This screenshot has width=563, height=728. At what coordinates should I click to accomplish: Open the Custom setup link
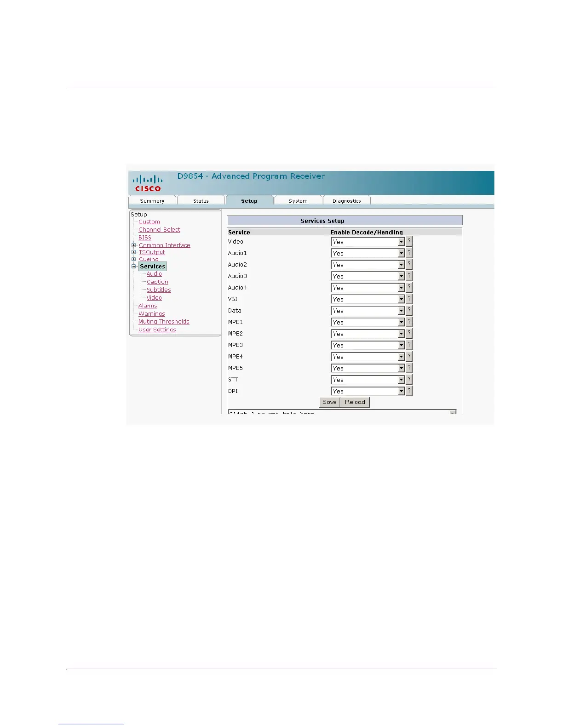[x=149, y=222]
